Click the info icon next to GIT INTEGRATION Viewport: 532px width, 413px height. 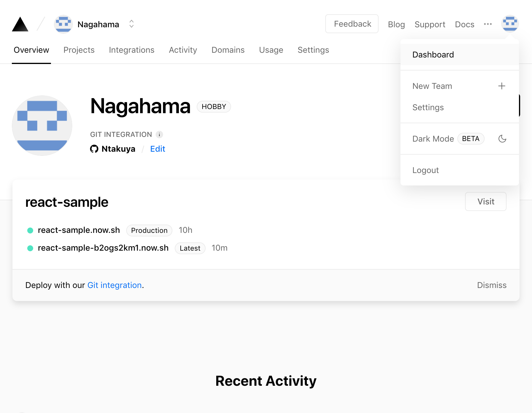click(x=159, y=134)
